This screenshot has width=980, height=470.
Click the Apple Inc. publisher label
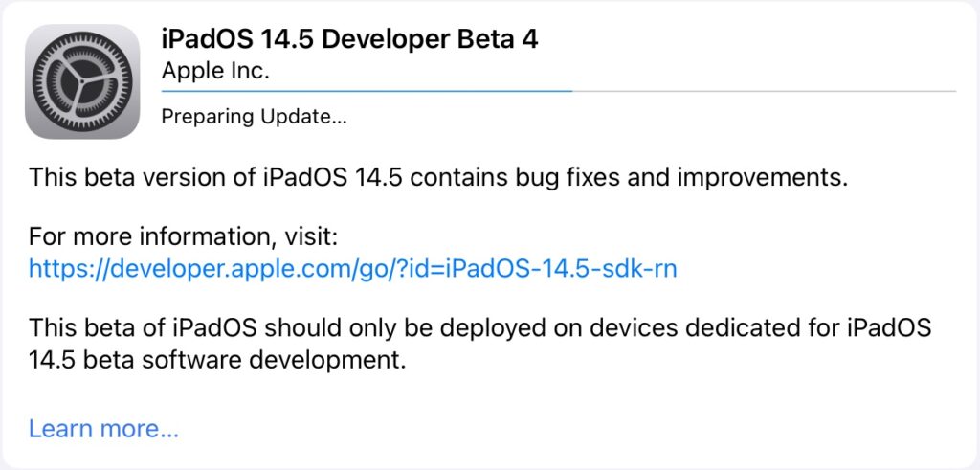click(x=215, y=70)
